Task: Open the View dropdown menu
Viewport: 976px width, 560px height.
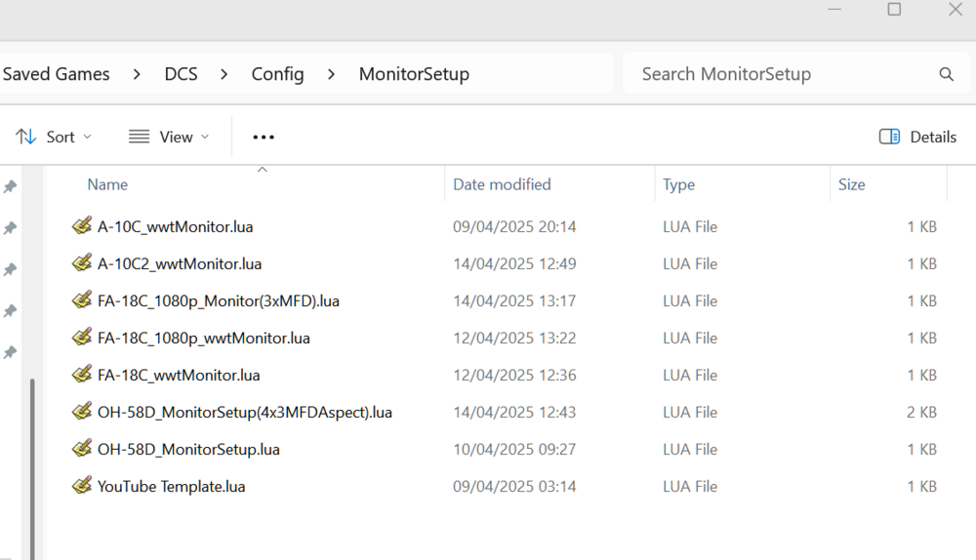Action: click(169, 137)
